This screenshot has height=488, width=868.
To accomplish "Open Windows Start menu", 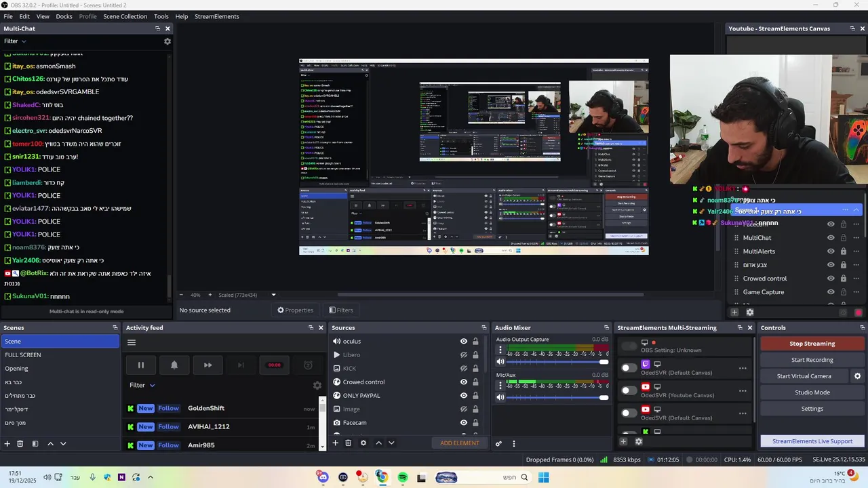I will pos(543,478).
